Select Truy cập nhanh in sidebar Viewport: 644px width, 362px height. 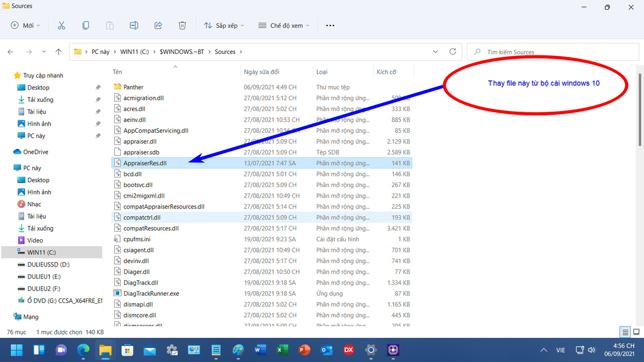43,75
